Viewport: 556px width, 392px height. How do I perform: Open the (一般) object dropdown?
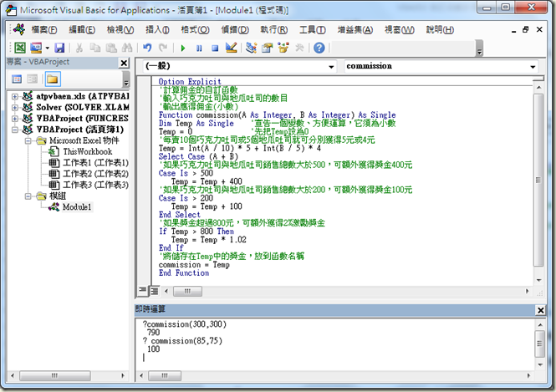tap(331, 67)
